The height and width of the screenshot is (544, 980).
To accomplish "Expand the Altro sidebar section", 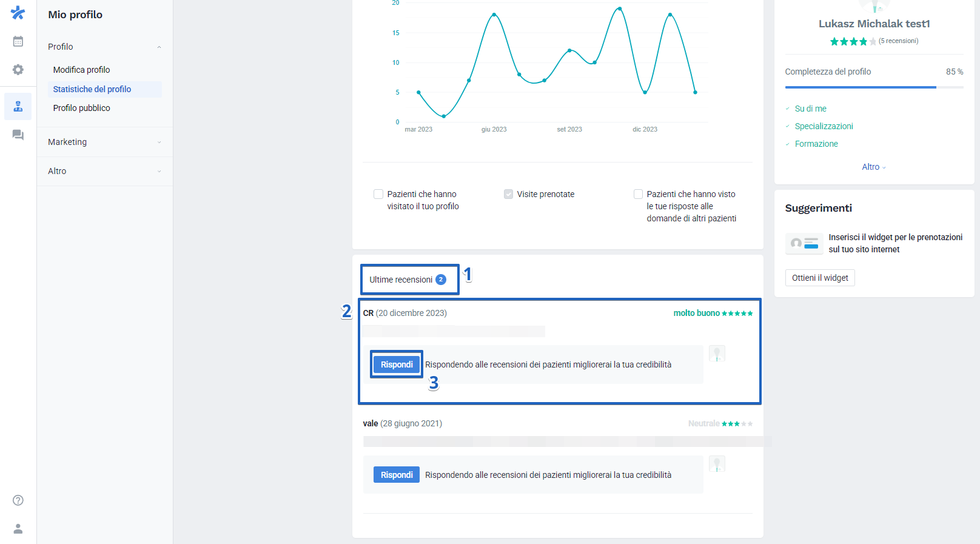I will 105,171.
